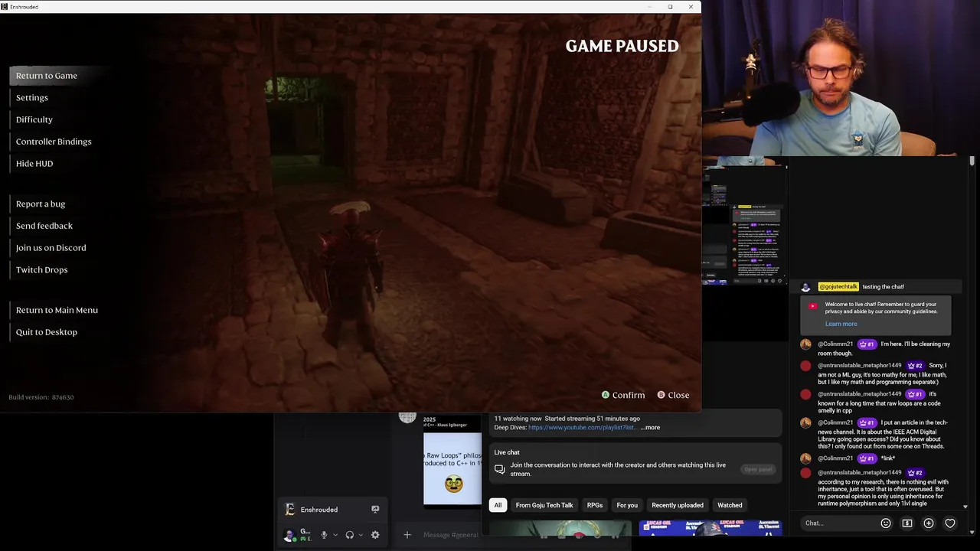Select the All filter chip
980x551 pixels.
(x=498, y=505)
